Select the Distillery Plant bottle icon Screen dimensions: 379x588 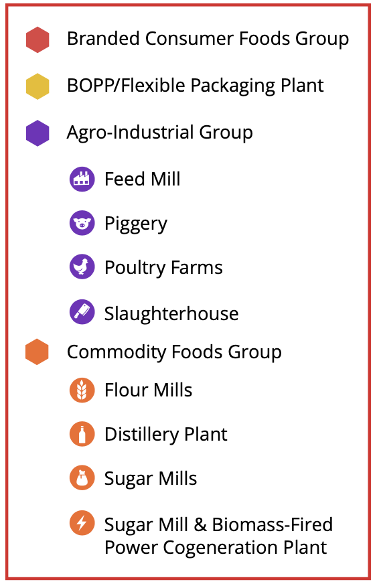pos(82,434)
